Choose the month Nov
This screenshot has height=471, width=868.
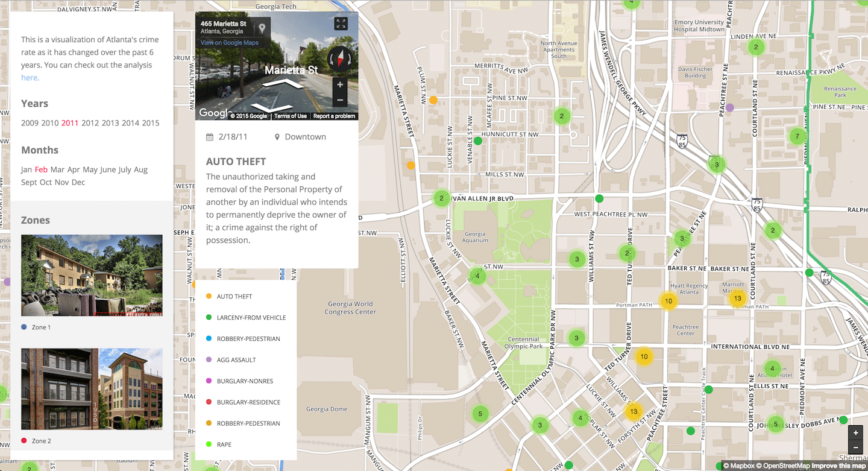coord(62,182)
